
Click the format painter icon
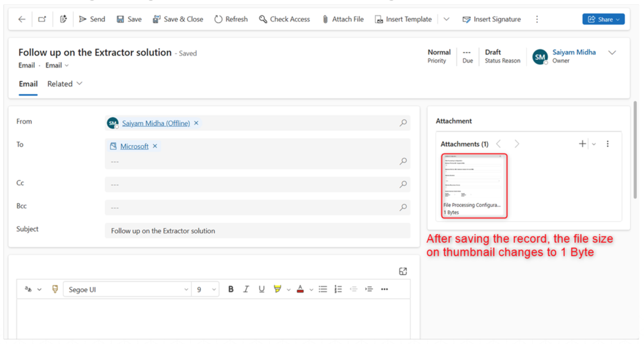click(55, 289)
